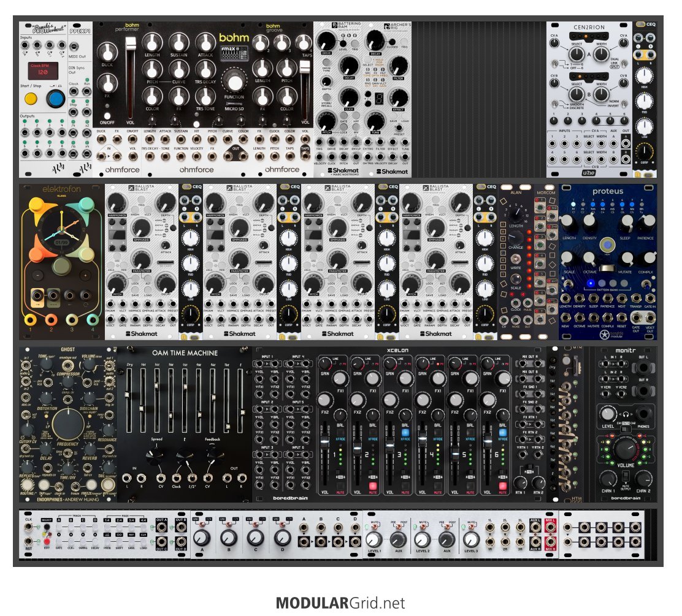Click the yellow output jack 1 on elektrofon
Viewport: 682px width, 616px height.
31,320
